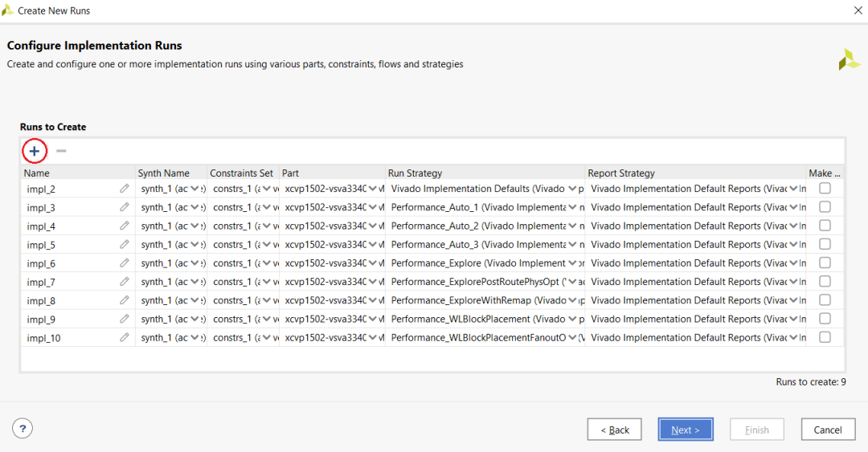Tick the Make Active checkbox for impl_6
The width and height of the screenshot is (868, 452).
coord(825,263)
